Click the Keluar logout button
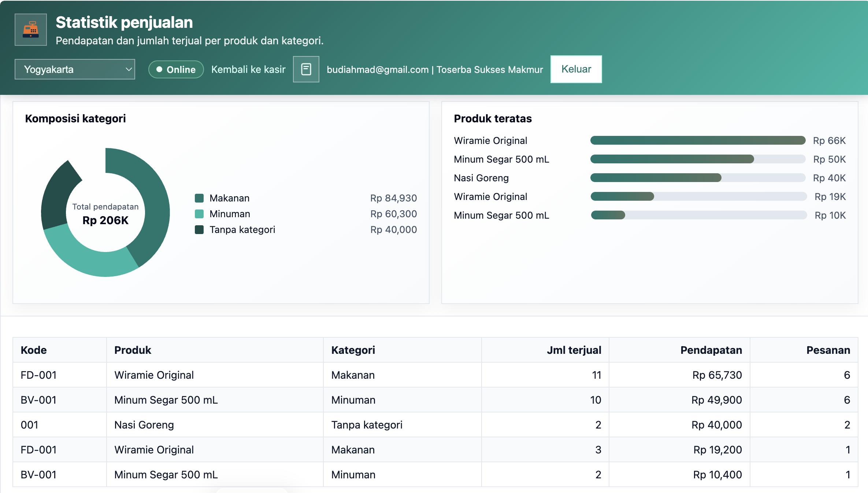Screen dimensions: 868x493 (x=576, y=69)
